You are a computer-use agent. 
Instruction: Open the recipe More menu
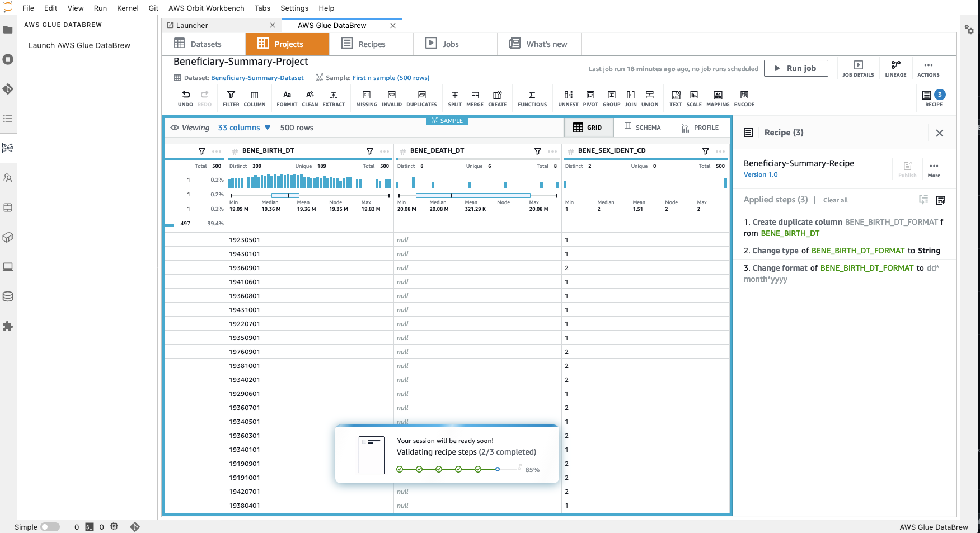point(934,169)
